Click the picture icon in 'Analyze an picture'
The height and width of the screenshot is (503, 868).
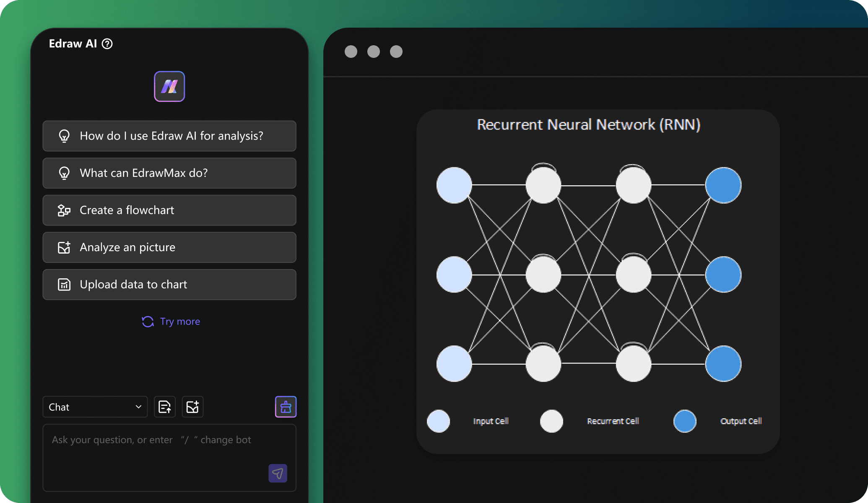(x=64, y=247)
